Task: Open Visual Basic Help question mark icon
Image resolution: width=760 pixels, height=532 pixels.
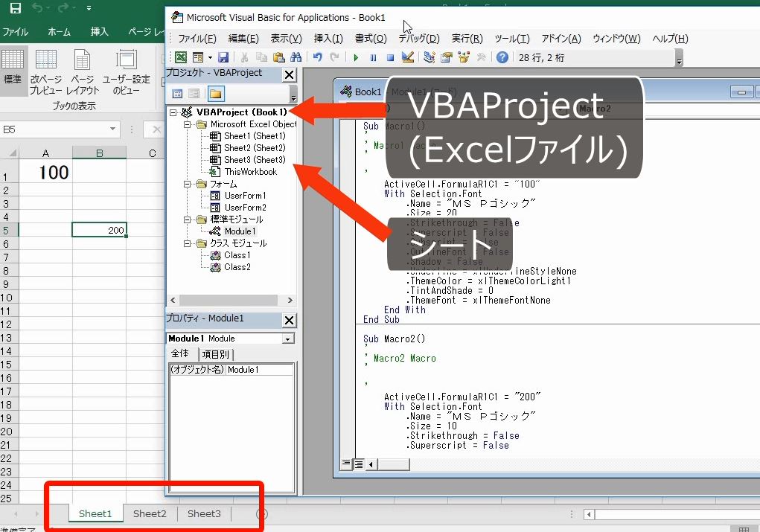Action: click(x=502, y=57)
